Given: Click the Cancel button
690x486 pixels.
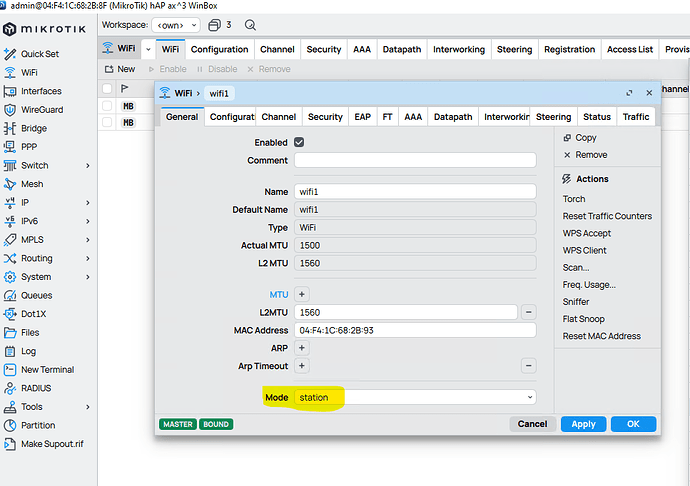Looking at the screenshot, I should point(532,424).
